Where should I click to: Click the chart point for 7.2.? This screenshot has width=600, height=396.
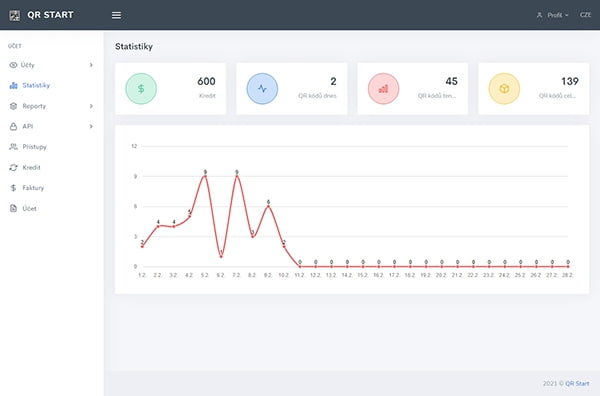pyautogui.click(x=237, y=176)
